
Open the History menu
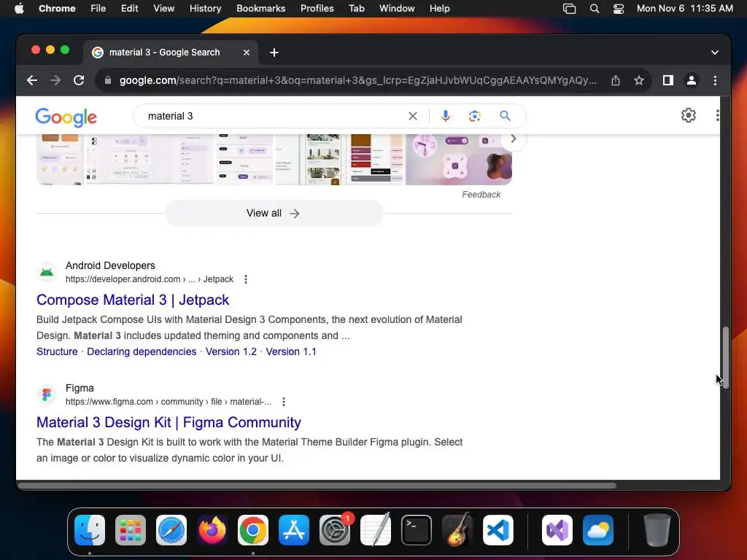pos(205,9)
